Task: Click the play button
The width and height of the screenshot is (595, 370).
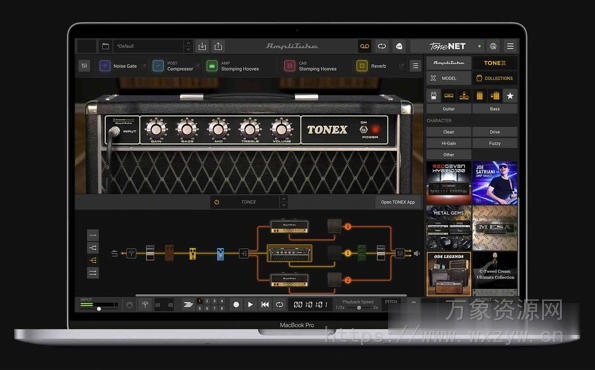Action: pos(250,305)
